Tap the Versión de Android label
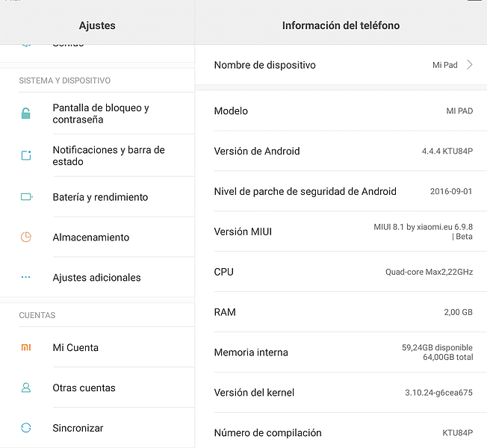This screenshot has height=448, width=487. pos(257,151)
